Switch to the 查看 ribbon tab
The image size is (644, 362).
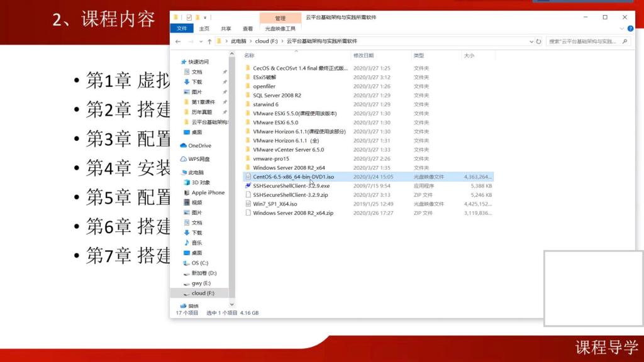[248, 28]
